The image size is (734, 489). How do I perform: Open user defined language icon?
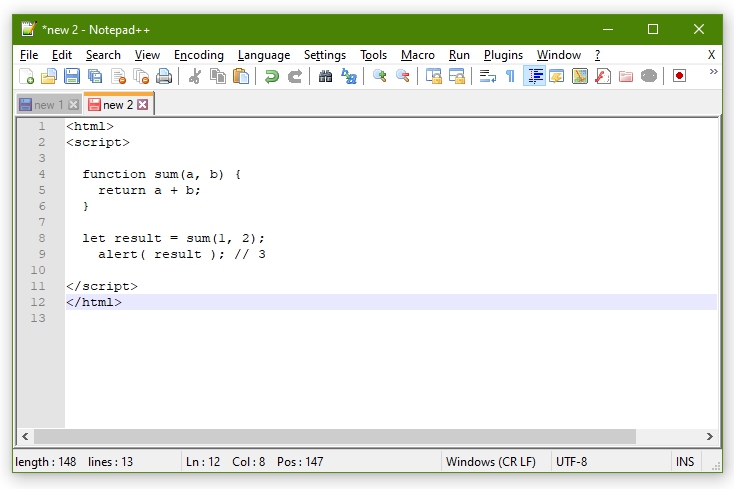[x=557, y=76]
